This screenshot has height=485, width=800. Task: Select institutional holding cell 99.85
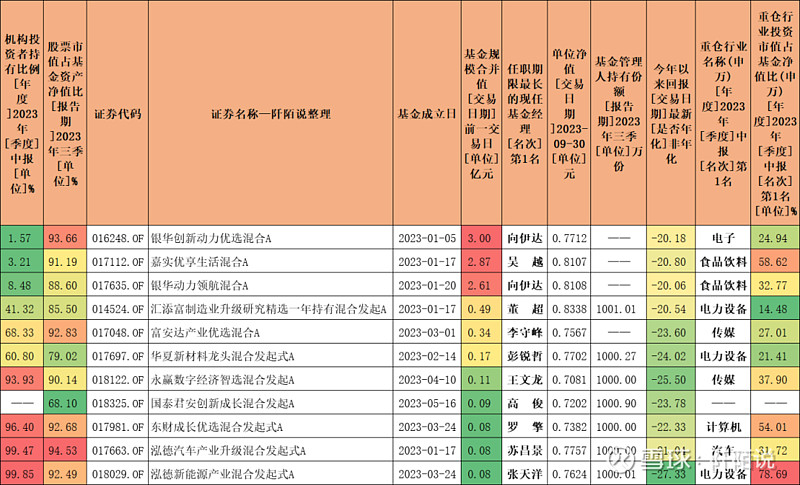(22, 474)
